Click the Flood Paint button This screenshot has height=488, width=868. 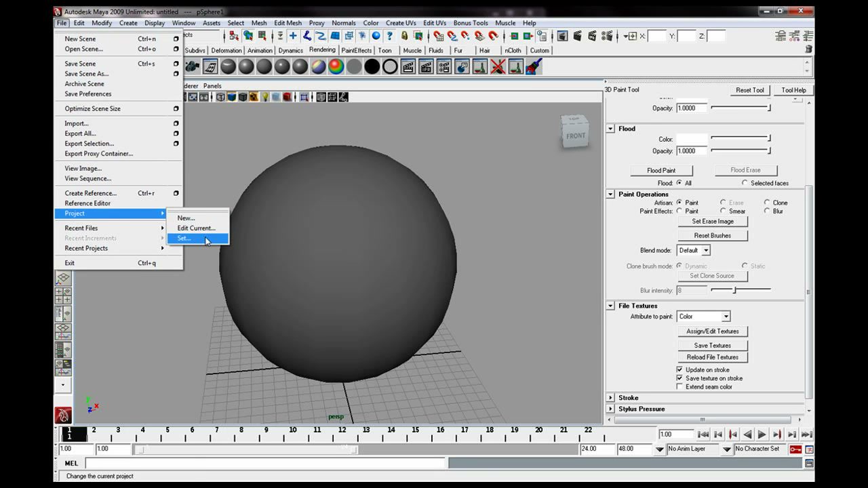(661, 170)
